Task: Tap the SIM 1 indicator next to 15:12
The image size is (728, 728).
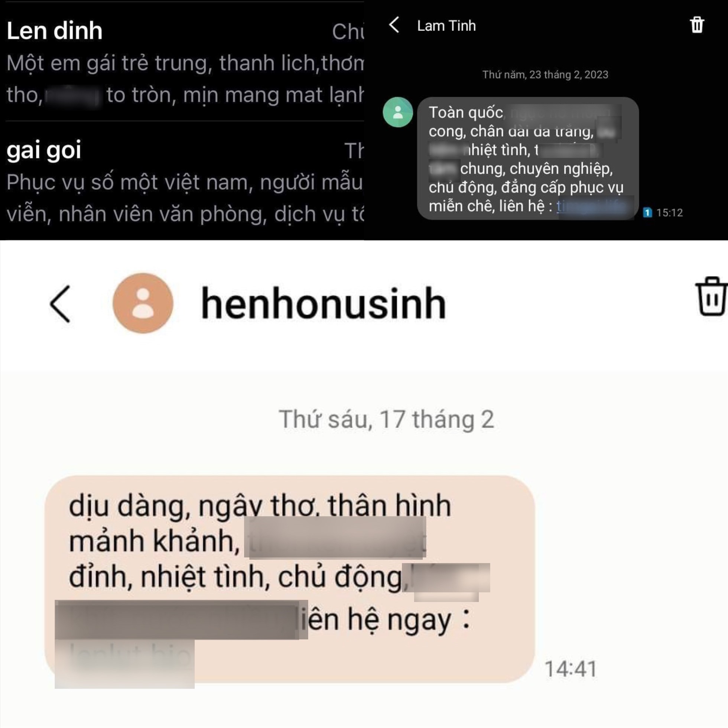Action: (647, 212)
